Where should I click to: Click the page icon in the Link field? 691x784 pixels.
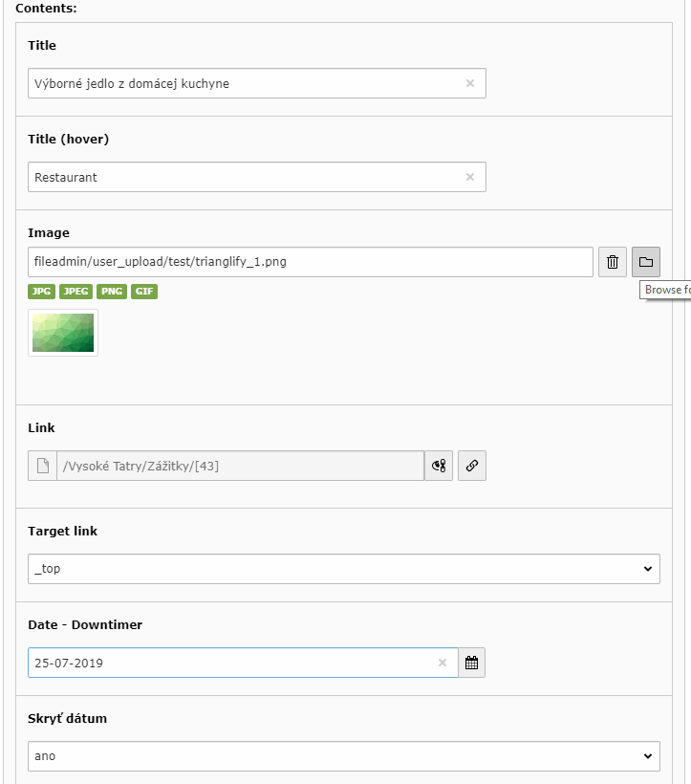pos(42,466)
